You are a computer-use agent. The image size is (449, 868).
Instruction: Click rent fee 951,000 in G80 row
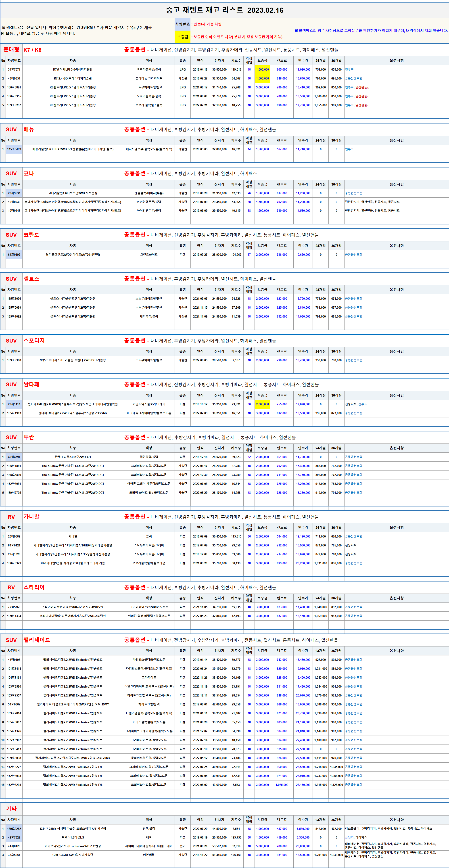[x=282, y=855]
